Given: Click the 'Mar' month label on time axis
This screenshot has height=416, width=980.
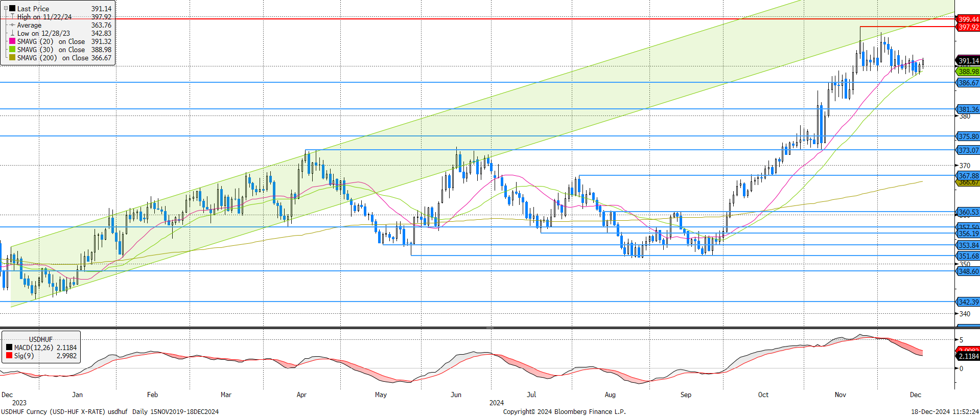Looking at the screenshot, I should (226, 395).
